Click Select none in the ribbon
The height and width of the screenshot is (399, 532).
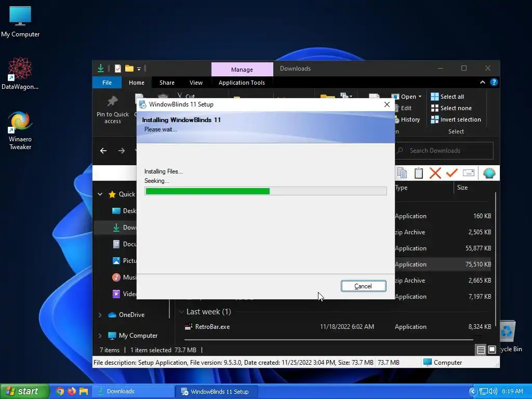(451, 108)
